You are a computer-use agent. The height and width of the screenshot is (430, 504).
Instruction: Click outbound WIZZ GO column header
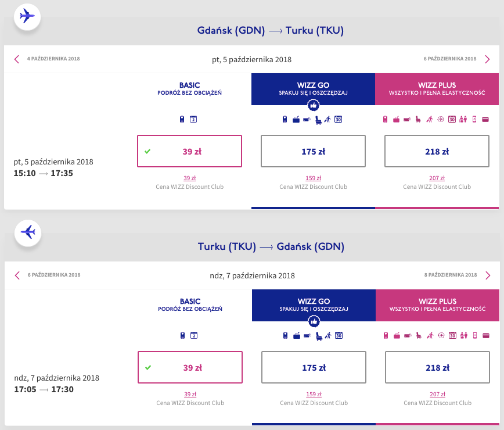tap(314, 89)
